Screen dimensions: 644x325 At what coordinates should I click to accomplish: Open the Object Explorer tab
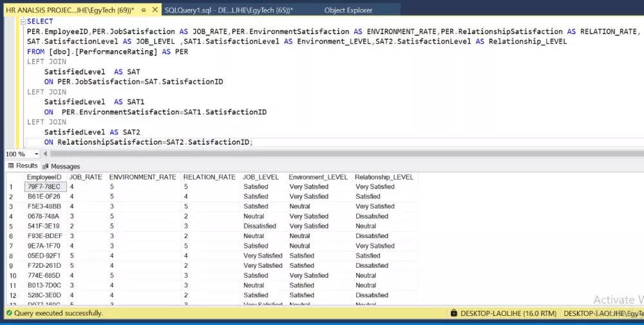pyautogui.click(x=348, y=10)
